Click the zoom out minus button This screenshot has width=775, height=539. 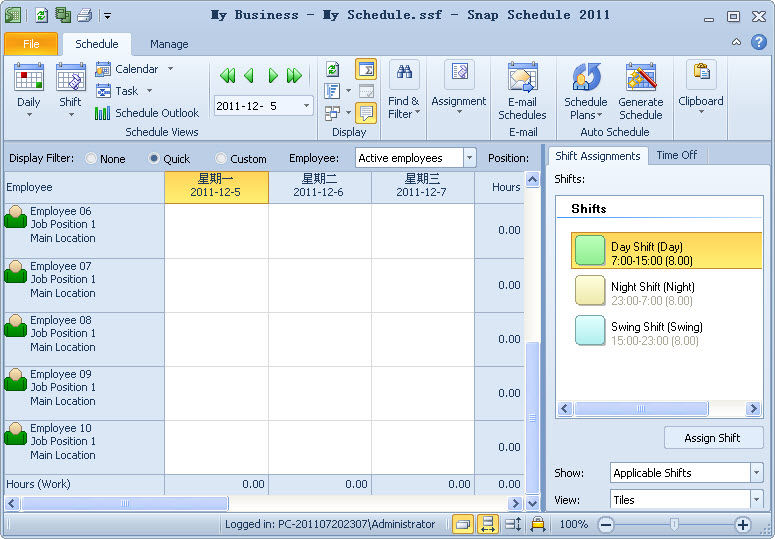click(x=606, y=524)
